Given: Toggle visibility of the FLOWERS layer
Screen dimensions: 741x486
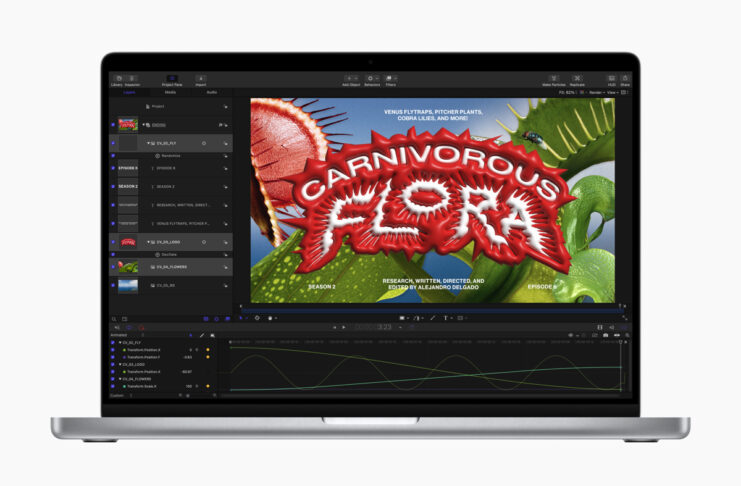Looking at the screenshot, I should (x=113, y=267).
